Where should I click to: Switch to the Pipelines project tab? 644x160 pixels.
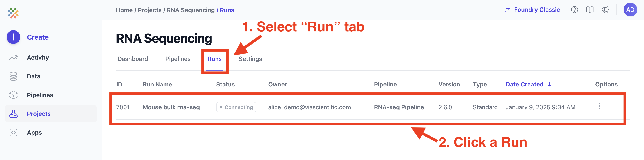coord(178,59)
